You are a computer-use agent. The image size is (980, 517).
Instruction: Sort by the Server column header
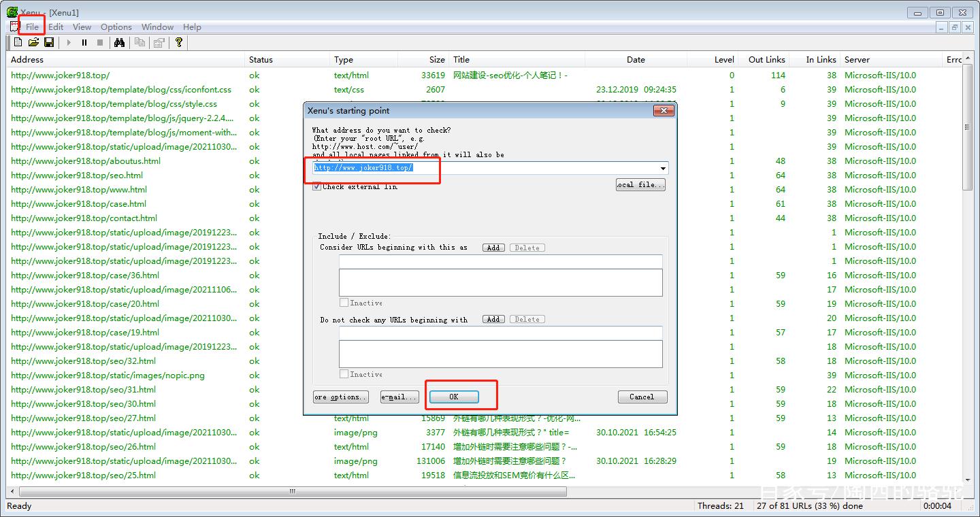coord(892,60)
